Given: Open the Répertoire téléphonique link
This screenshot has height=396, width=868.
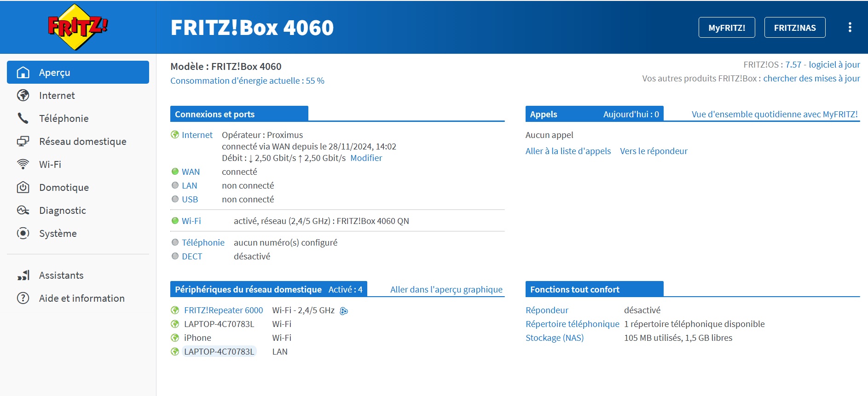Looking at the screenshot, I should [x=573, y=324].
